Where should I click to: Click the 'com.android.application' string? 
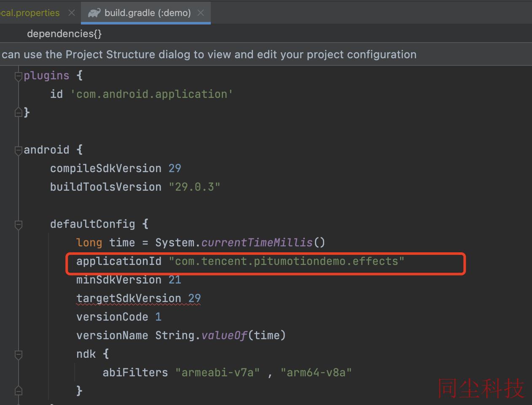(x=152, y=94)
